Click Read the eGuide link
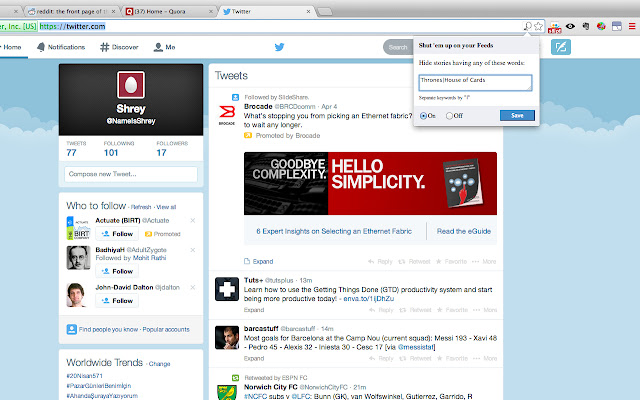 coord(464,231)
